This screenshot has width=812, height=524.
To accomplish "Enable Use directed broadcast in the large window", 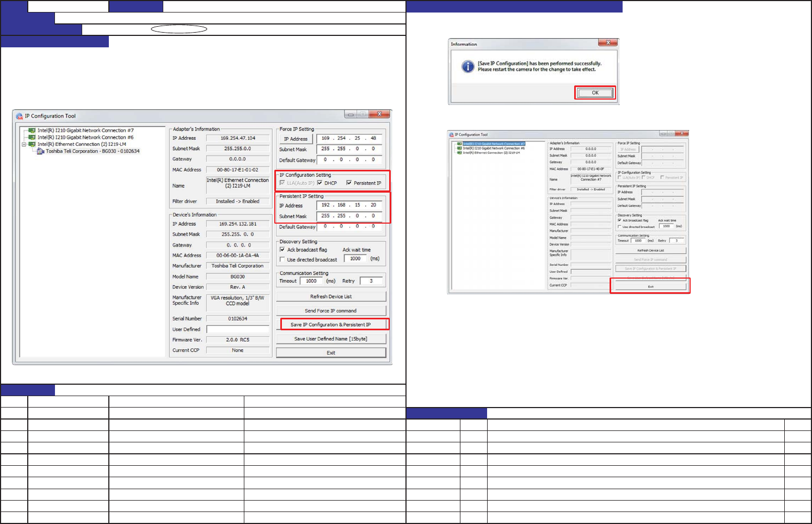I will [x=282, y=260].
